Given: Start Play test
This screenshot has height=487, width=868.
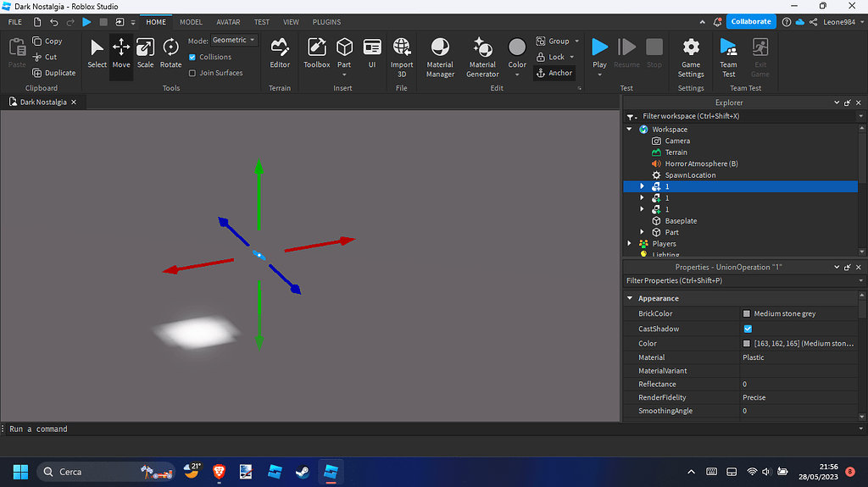Looking at the screenshot, I should pos(599,47).
